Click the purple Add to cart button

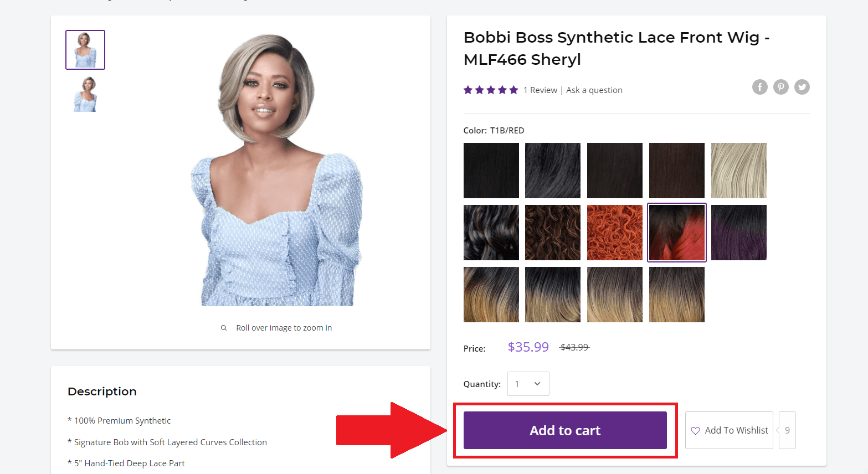coord(565,430)
